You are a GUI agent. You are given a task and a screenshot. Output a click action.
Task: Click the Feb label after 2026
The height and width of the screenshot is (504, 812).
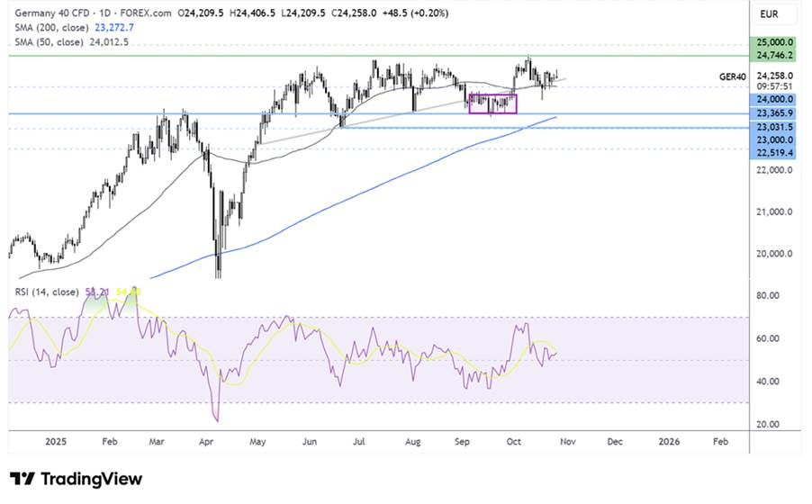720,442
